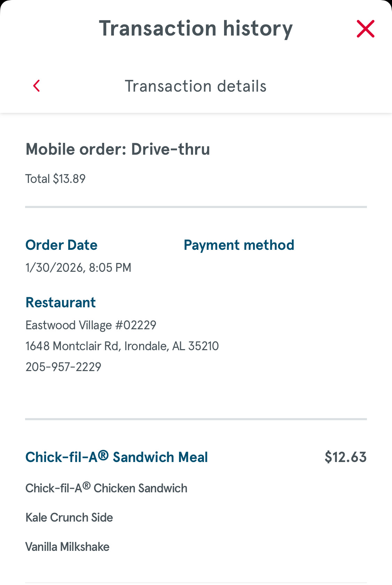Tap the Order Date label
This screenshot has height=585, width=392.
pyautogui.click(x=61, y=245)
